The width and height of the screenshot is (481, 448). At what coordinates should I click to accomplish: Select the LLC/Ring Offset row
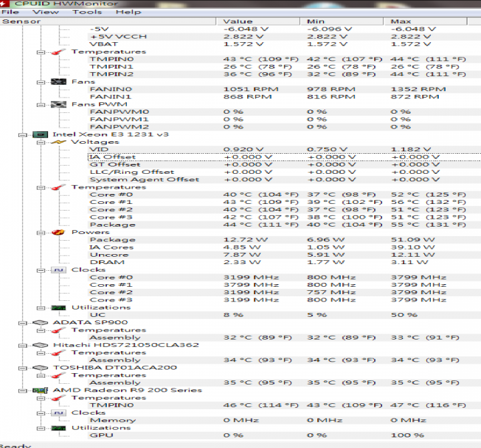point(284,172)
